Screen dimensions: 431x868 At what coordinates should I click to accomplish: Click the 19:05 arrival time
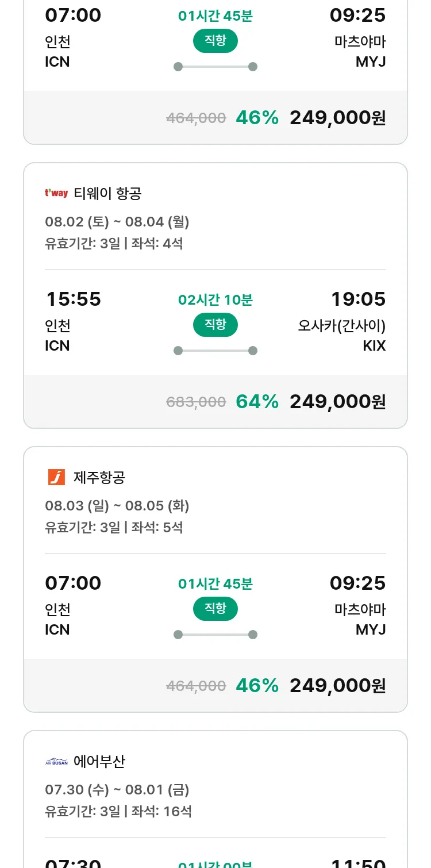[358, 299]
